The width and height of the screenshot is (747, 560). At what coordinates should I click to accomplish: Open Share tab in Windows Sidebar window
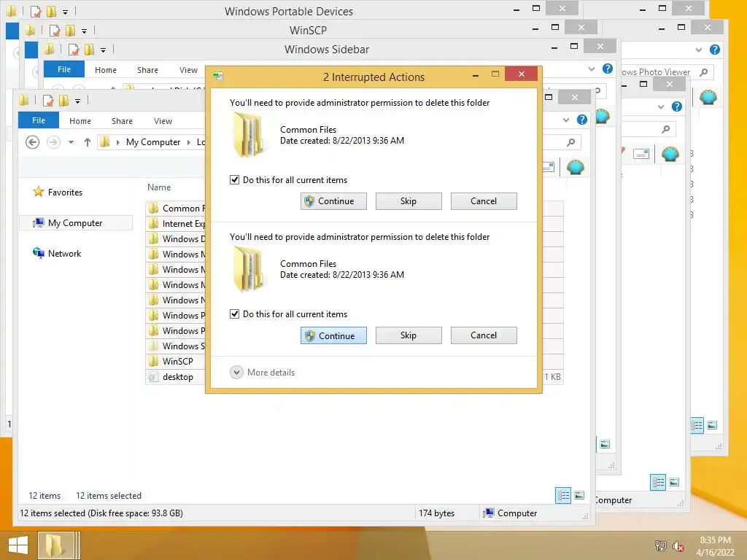click(x=147, y=70)
